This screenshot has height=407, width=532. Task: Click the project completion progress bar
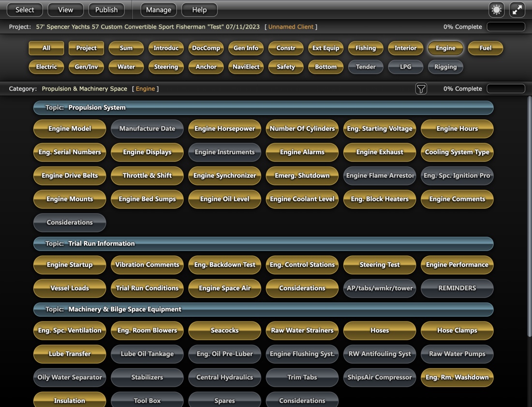click(506, 27)
